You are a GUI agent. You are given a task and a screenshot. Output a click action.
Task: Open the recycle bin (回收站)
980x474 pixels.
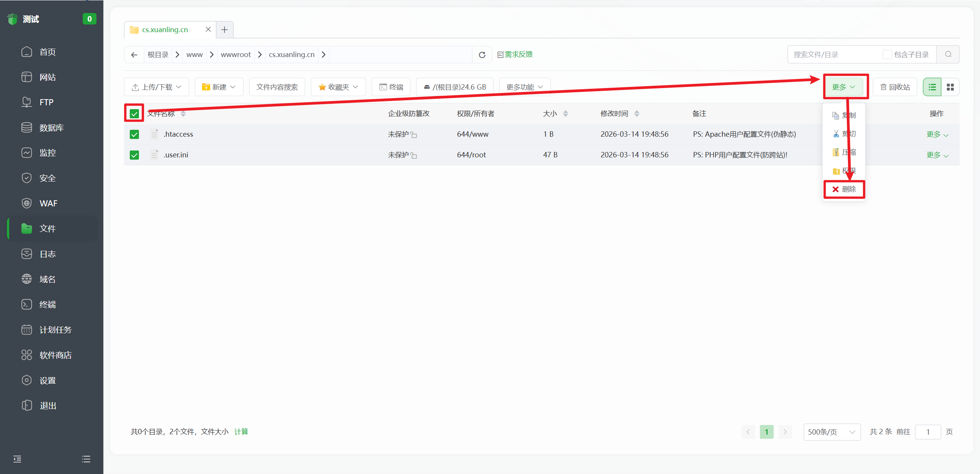tap(895, 87)
